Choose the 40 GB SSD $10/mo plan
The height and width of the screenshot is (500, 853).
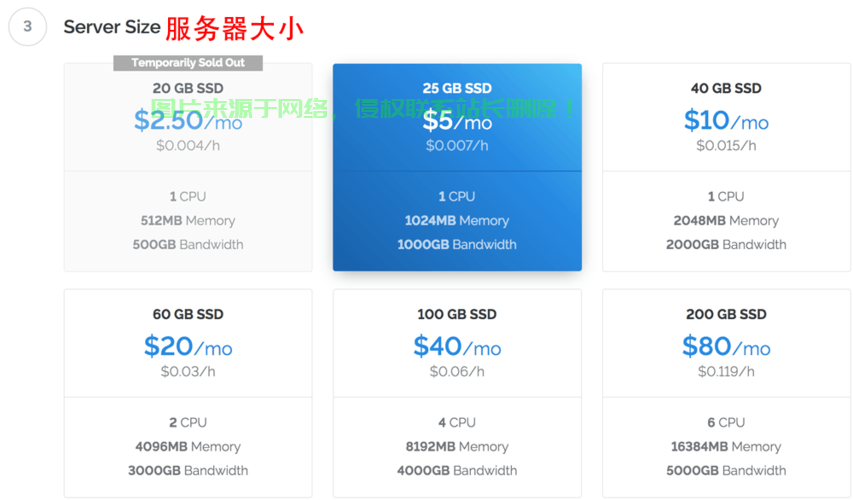726,120
